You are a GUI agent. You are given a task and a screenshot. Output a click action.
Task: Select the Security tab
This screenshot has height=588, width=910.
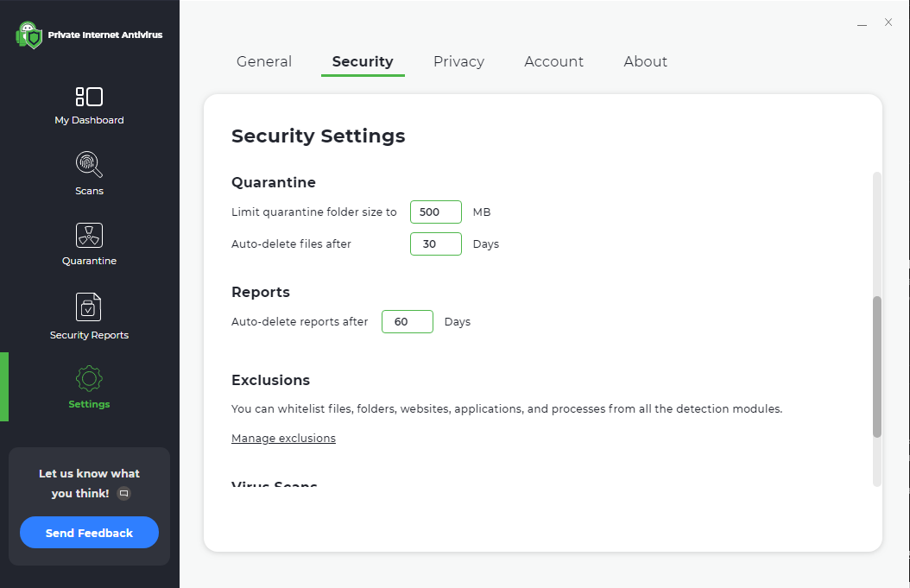click(363, 62)
